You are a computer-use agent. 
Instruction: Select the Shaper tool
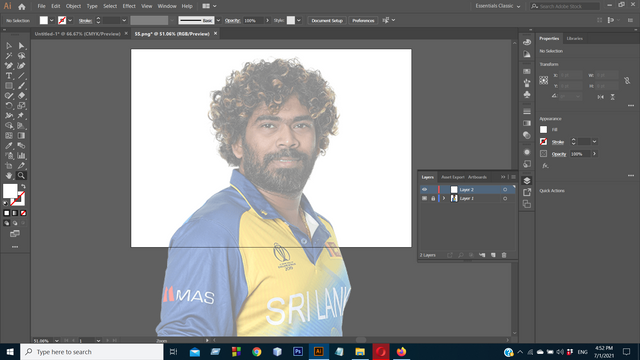point(9,96)
